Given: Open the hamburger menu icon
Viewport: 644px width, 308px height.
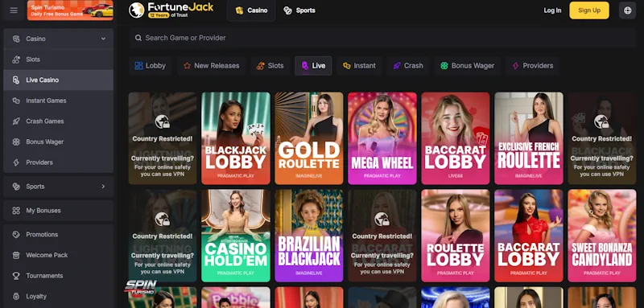Looking at the screenshot, I should [14, 10].
